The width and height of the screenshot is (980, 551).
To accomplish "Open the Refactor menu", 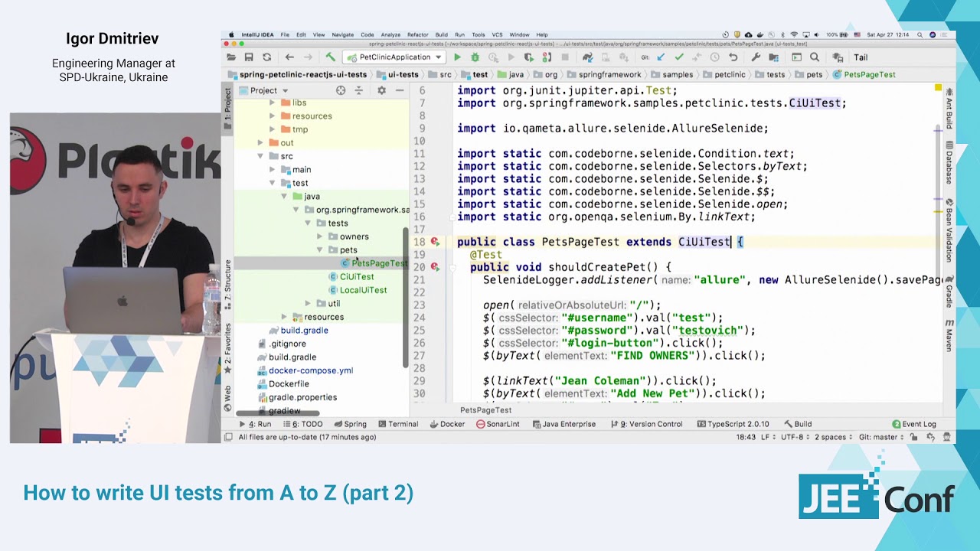I will coord(417,35).
